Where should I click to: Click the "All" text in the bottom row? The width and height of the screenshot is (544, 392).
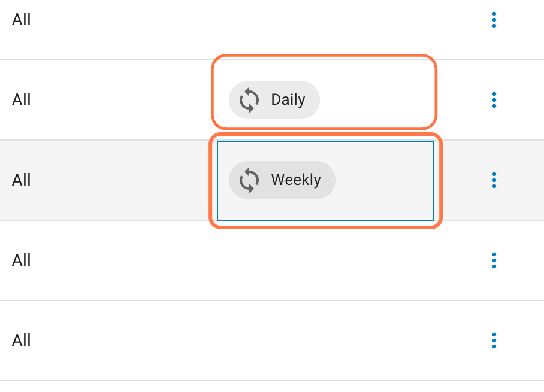[x=22, y=341]
